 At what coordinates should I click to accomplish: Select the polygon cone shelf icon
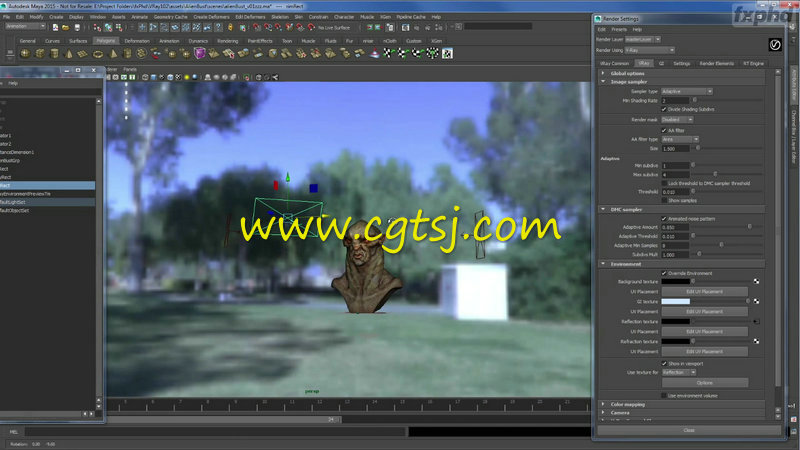point(69,53)
